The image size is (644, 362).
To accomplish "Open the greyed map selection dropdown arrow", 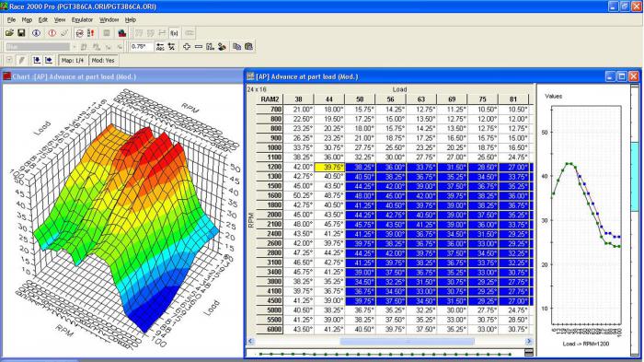I will coord(74,47).
